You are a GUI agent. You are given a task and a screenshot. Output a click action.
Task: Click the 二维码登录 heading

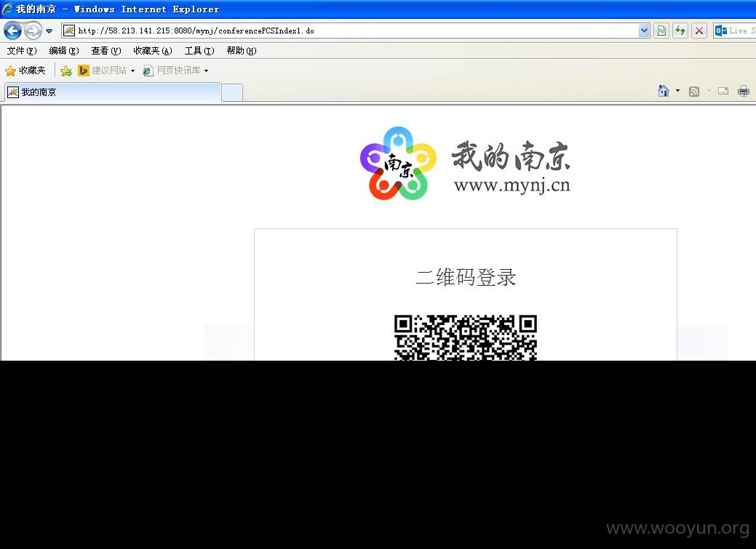click(x=466, y=277)
